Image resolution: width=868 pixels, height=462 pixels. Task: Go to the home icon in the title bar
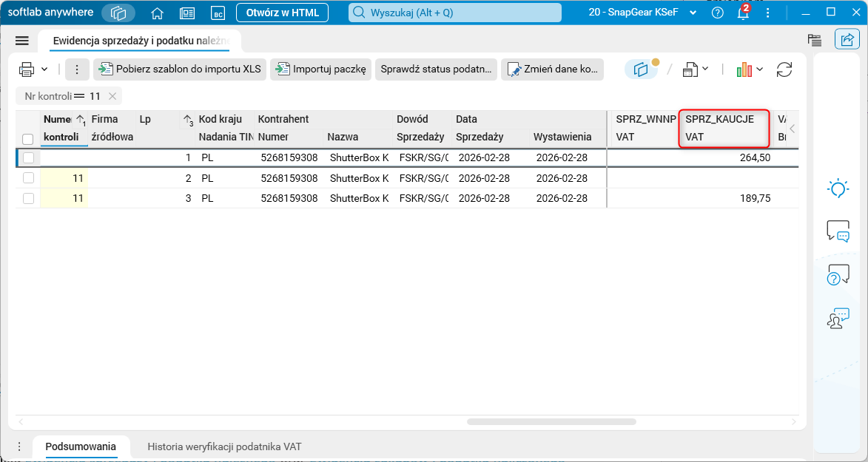157,13
